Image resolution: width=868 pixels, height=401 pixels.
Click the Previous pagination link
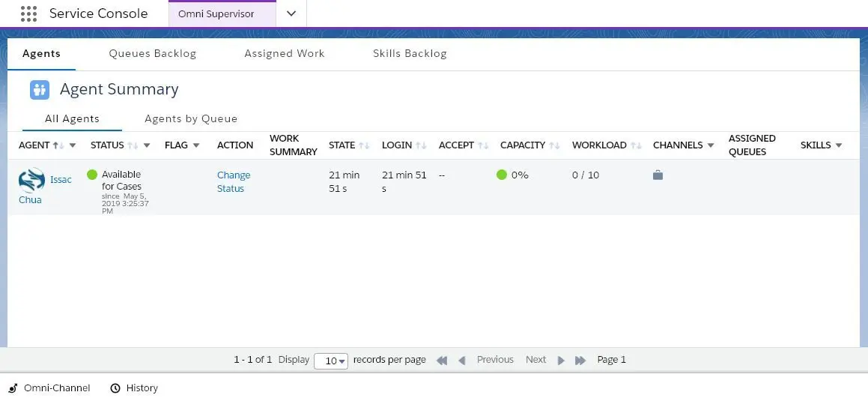click(496, 360)
